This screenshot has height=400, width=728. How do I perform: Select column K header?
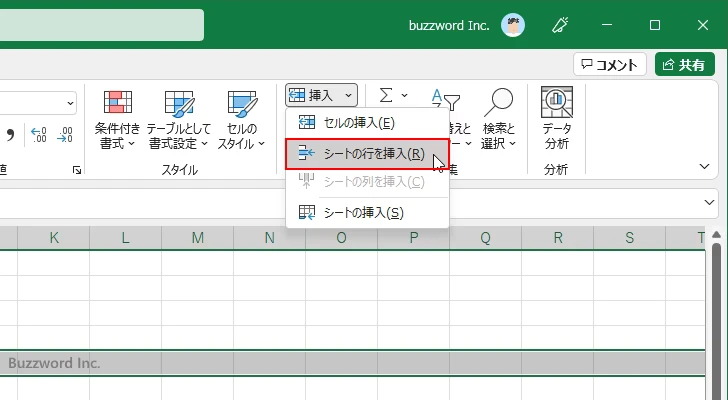pyautogui.click(x=54, y=238)
